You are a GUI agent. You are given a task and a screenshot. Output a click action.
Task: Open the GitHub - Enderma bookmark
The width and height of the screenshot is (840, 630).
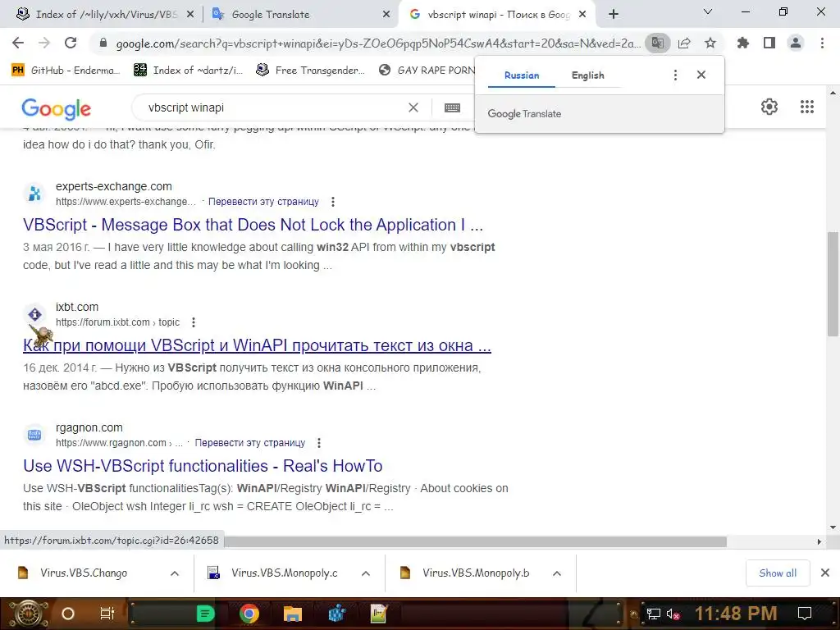[66, 71]
